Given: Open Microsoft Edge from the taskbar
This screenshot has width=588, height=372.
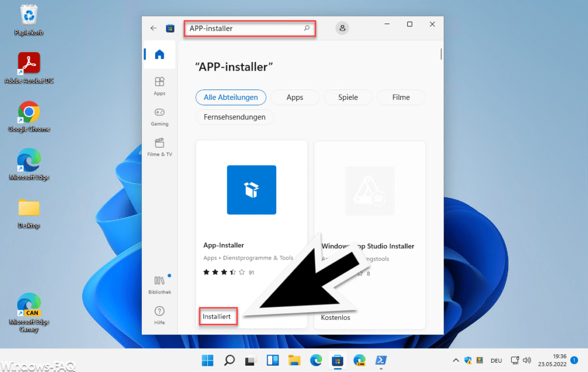Looking at the screenshot, I should tap(316, 361).
